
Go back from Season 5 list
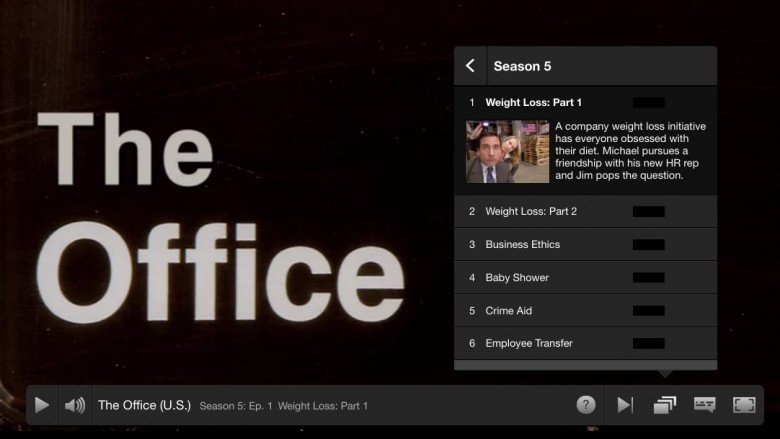coord(470,66)
